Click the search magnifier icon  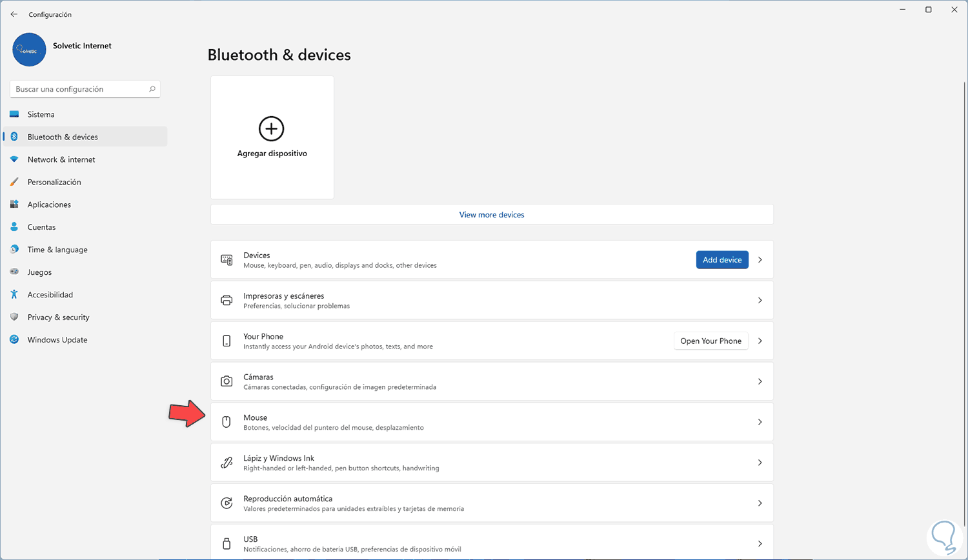pyautogui.click(x=152, y=89)
